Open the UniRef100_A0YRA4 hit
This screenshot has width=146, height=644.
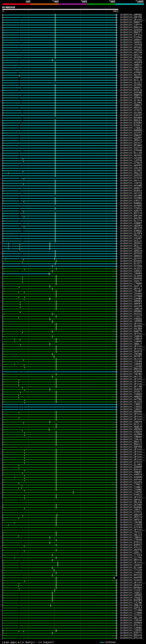(x=131, y=266)
